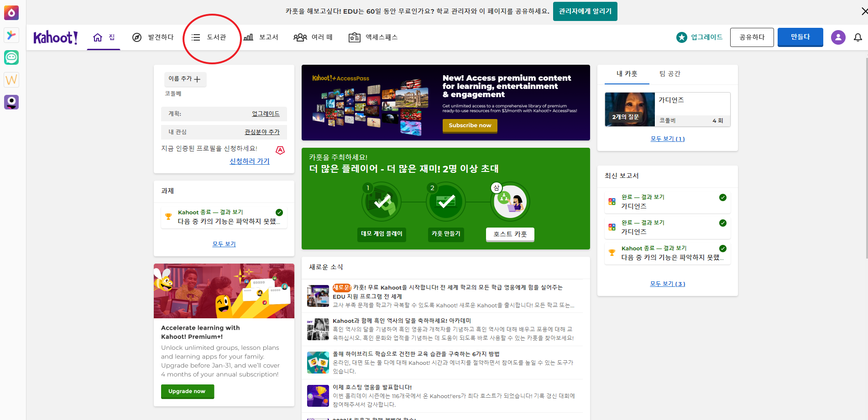Click 관리자에게 알리기 button

click(x=585, y=11)
